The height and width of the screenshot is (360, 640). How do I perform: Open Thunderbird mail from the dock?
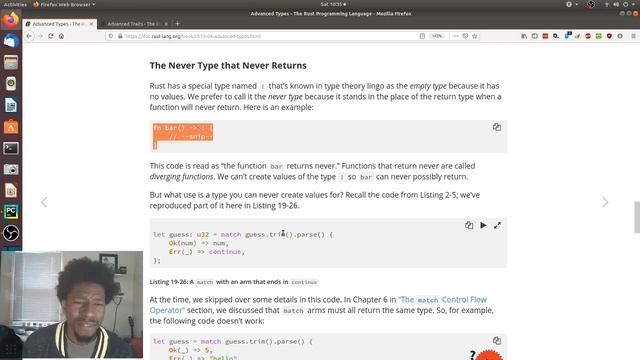[11, 41]
